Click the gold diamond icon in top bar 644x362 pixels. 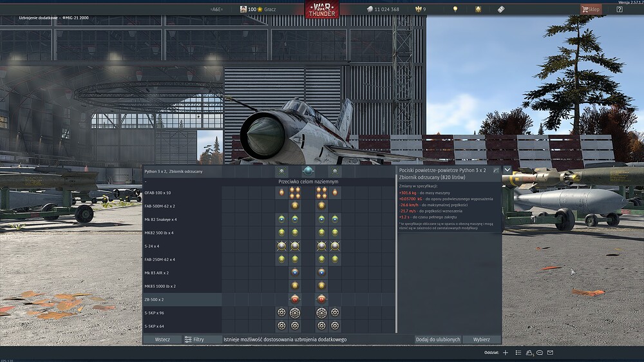pyautogui.click(x=478, y=9)
